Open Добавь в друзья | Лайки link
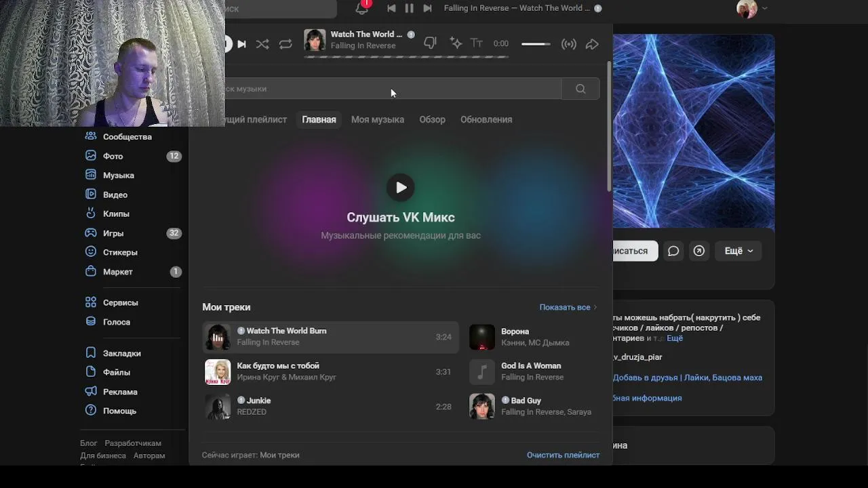 [688, 378]
